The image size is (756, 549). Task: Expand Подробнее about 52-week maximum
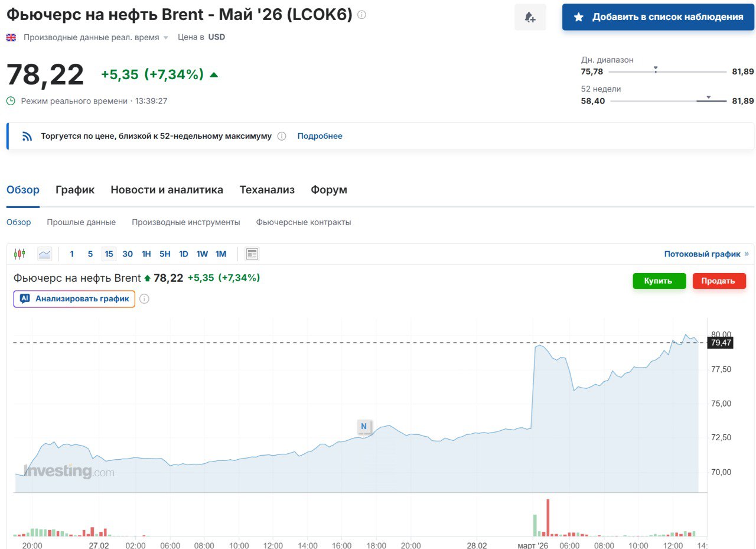[320, 136]
